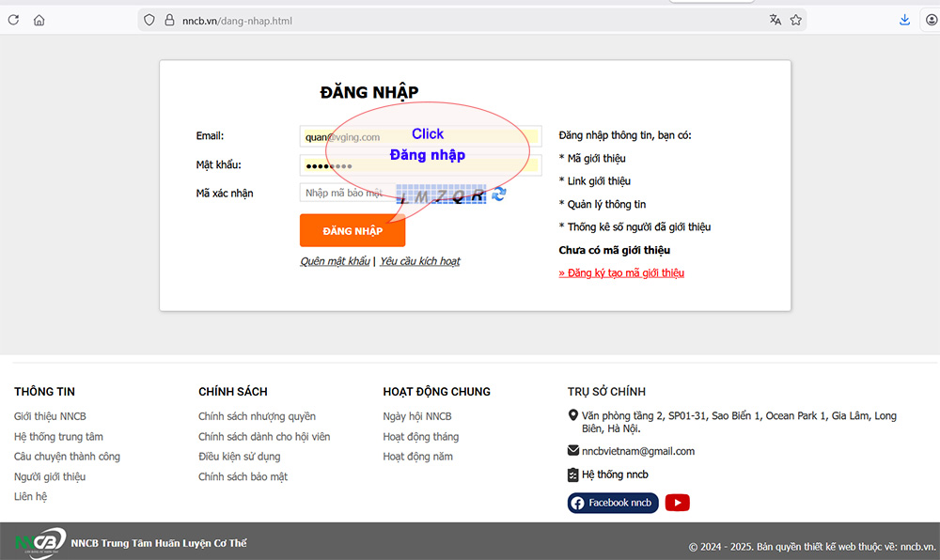Open Chính sách bảo mật footer link
940x560 pixels.
(x=243, y=476)
